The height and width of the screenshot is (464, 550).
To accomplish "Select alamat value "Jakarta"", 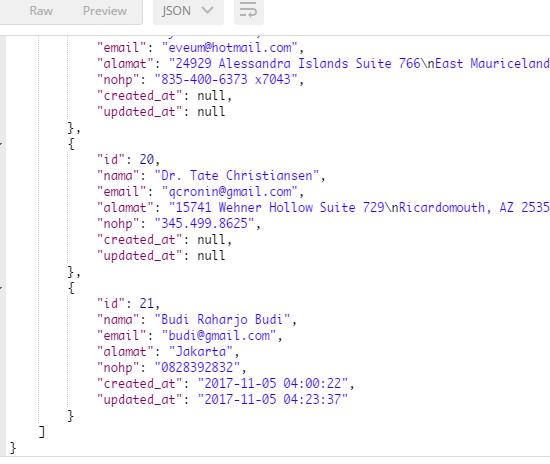I will click(x=201, y=351).
